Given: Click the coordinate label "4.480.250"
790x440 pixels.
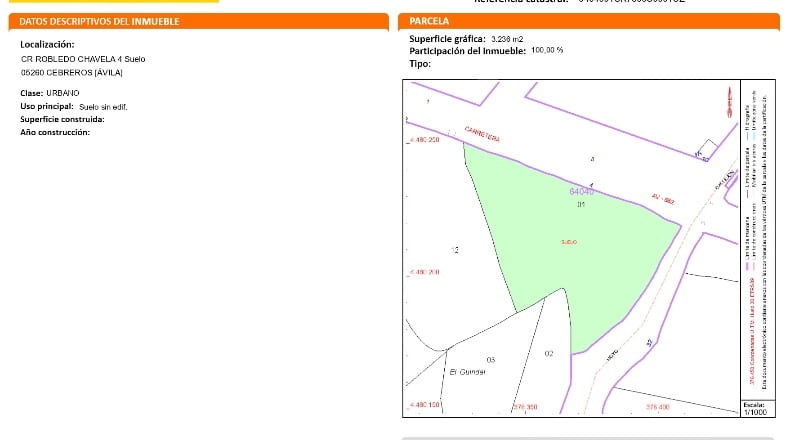Looking at the screenshot, I should coord(424,140).
